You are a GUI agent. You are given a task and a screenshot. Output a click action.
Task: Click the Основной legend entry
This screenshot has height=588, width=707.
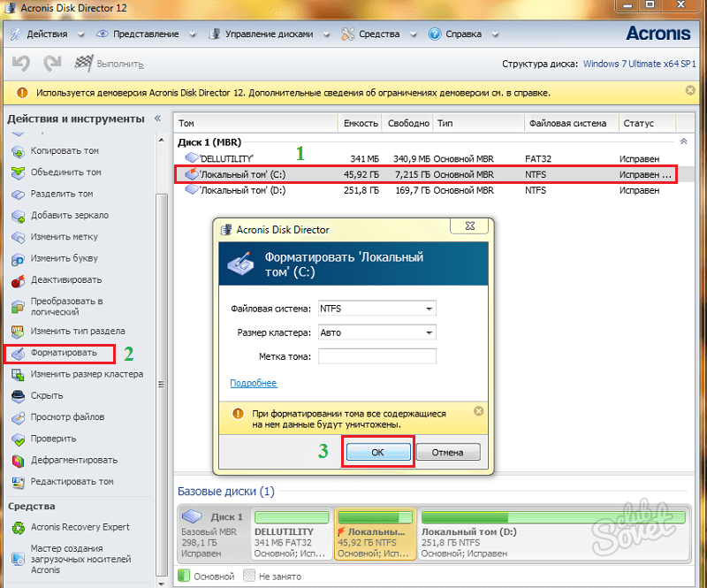(207, 577)
